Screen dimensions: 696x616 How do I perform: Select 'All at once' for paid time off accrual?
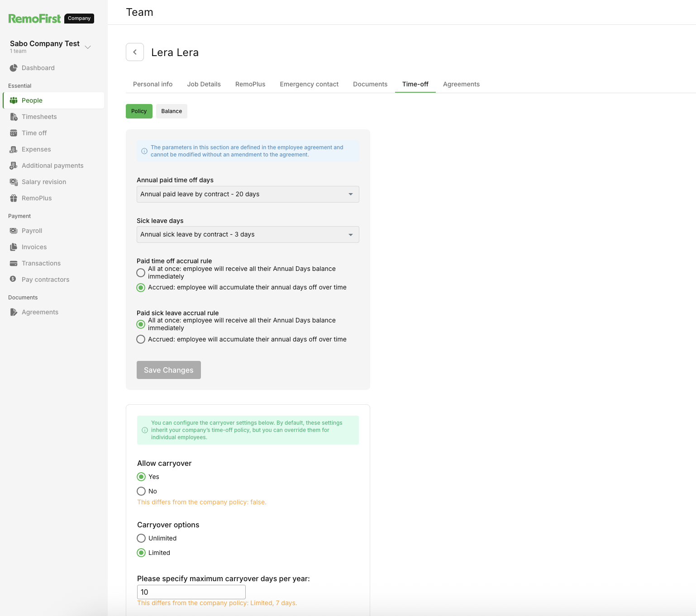pyautogui.click(x=141, y=273)
